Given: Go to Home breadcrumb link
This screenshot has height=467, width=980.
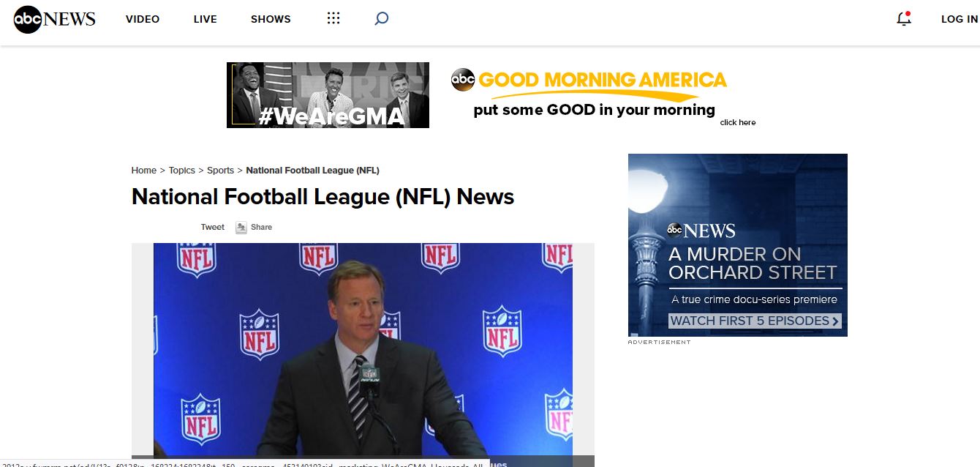Looking at the screenshot, I should (x=144, y=171).
